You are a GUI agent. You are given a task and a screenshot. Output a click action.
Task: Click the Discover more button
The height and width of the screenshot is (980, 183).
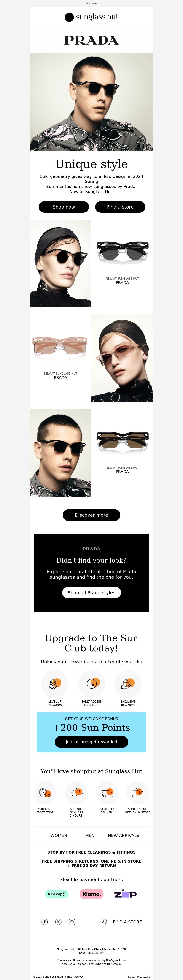[91, 515]
